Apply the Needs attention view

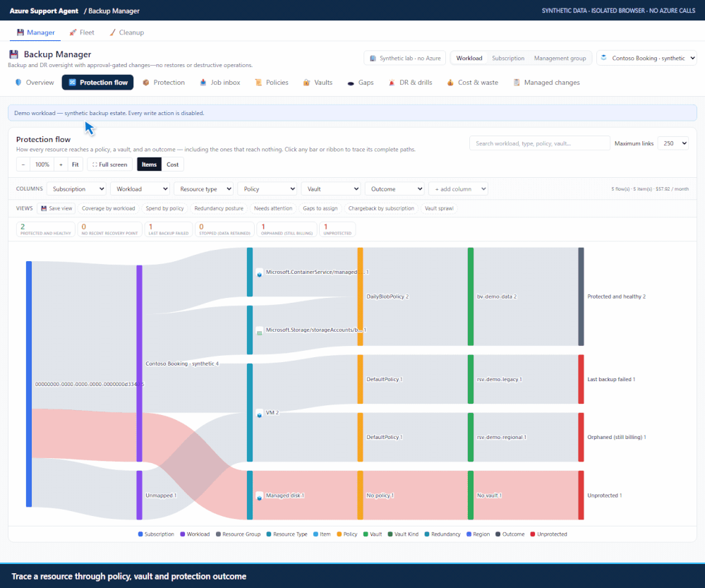pos(273,208)
